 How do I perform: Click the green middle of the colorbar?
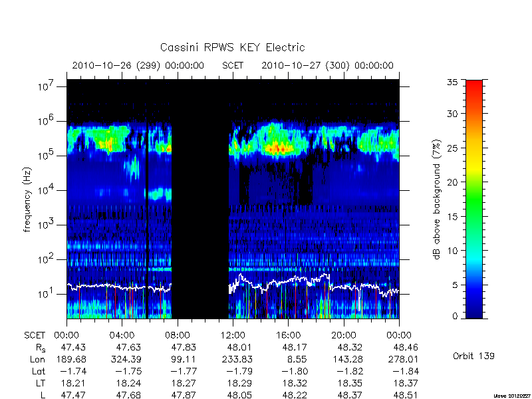(474, 199)
